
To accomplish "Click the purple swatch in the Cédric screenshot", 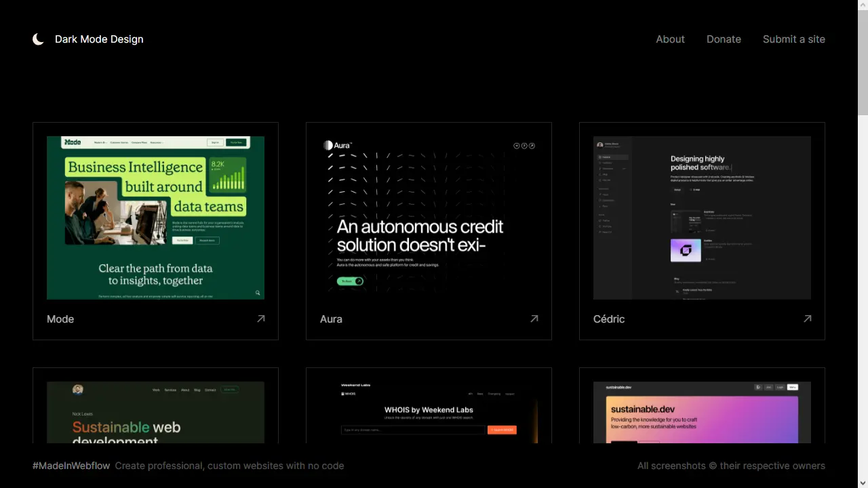I will coord(685,250).
